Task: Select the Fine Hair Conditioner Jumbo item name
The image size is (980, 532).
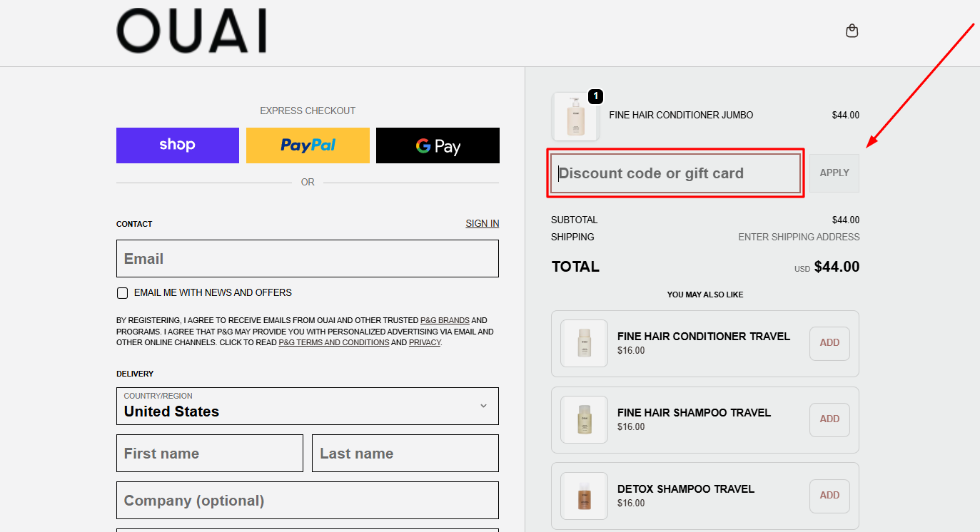Action: pyautogui.click(x=681, y=116)
